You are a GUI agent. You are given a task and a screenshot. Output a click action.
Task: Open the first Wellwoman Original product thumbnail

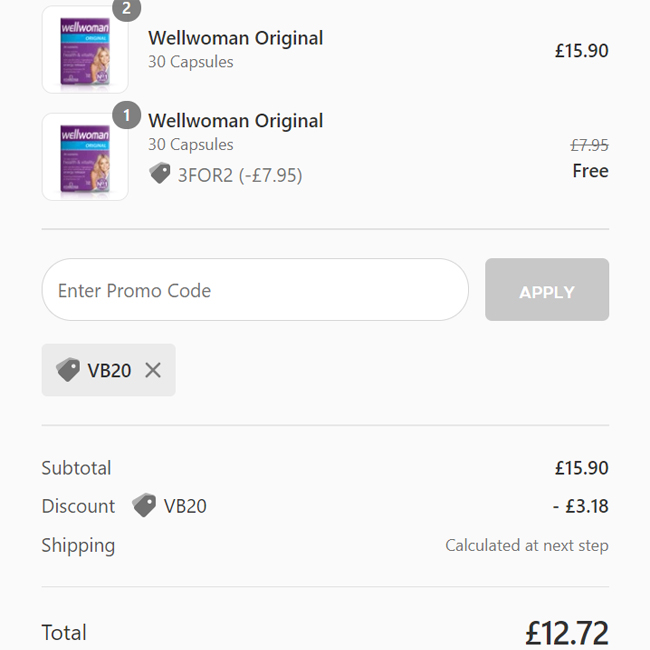coord(85,50)
